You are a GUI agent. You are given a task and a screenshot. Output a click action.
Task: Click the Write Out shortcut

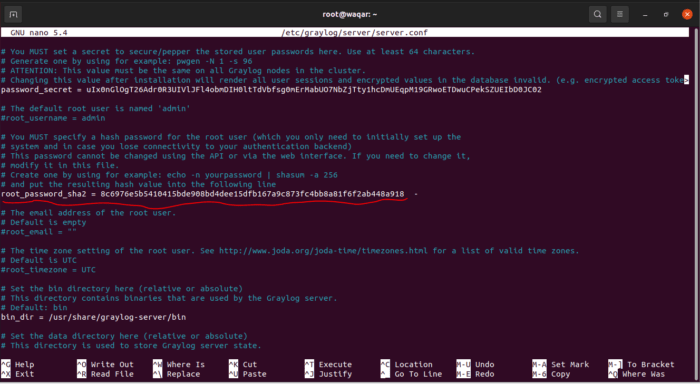pos(105,365)
